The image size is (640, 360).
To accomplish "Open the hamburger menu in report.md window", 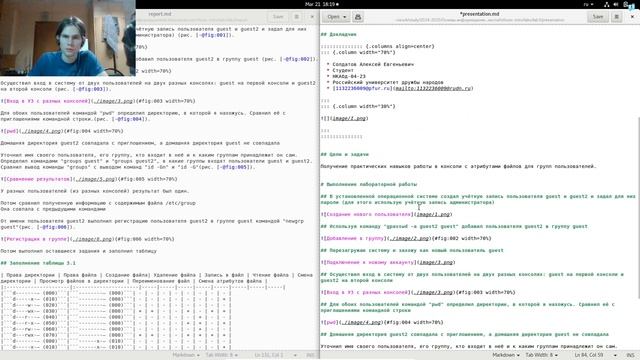I will pos(297,17).
